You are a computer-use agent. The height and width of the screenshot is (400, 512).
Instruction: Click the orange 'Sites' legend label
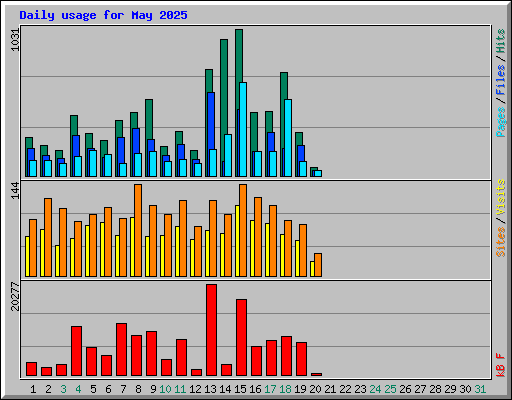(501, 242)
